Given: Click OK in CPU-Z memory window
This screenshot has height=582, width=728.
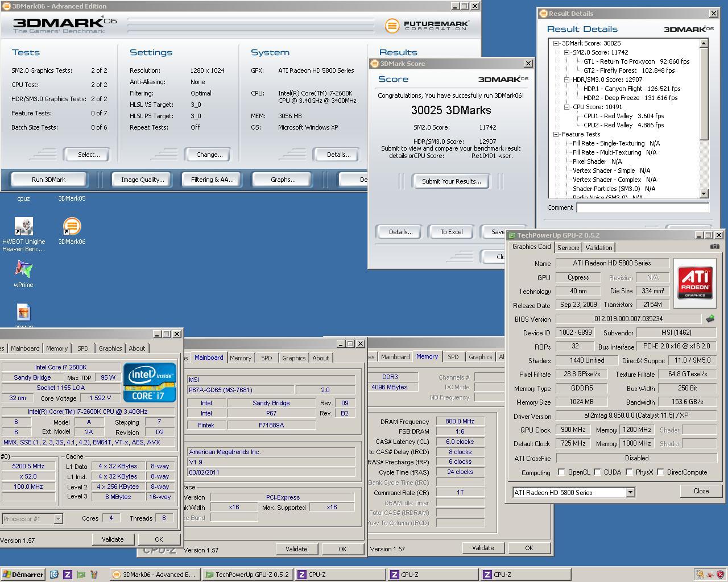Looking at the screenshot, I should pyautogui.click(x=529, y=548).
